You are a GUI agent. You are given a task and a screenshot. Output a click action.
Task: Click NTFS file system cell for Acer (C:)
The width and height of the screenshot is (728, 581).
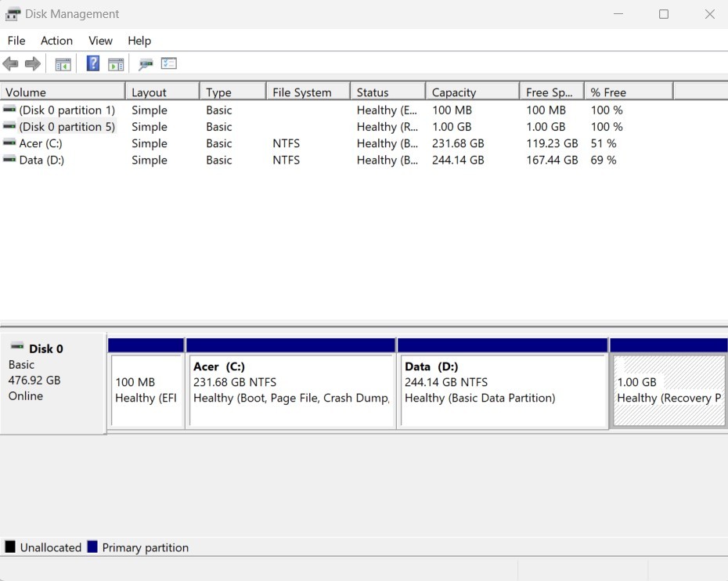[x=286, y=143]
